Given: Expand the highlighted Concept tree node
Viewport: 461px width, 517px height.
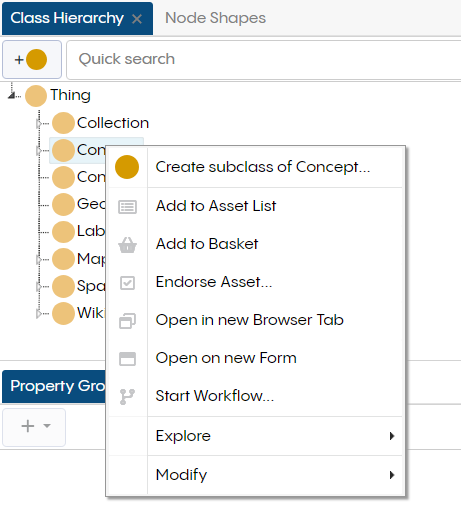Looking at the screenshot, I should click(39, 151).
